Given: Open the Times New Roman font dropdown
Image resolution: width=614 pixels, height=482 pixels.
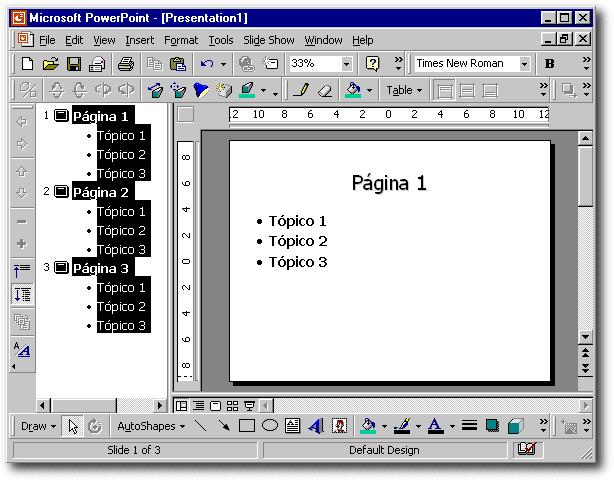Looking at the screenshot, I should [x=525, y=64].
